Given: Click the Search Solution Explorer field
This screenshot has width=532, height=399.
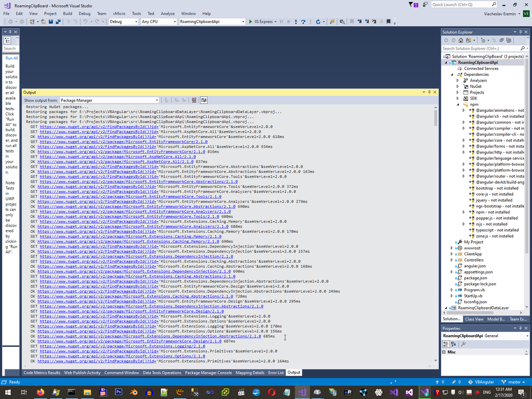Looking at the screenshot, I should point(480,48).
